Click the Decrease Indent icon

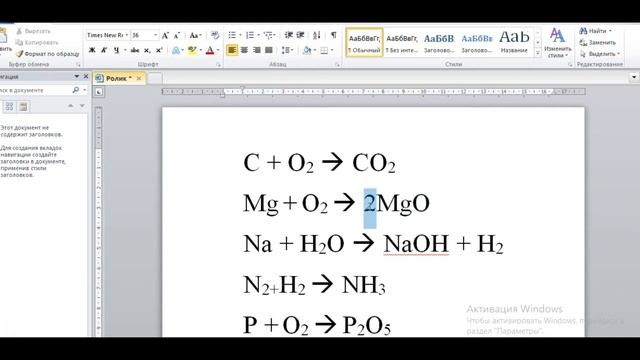coord(289,36)
